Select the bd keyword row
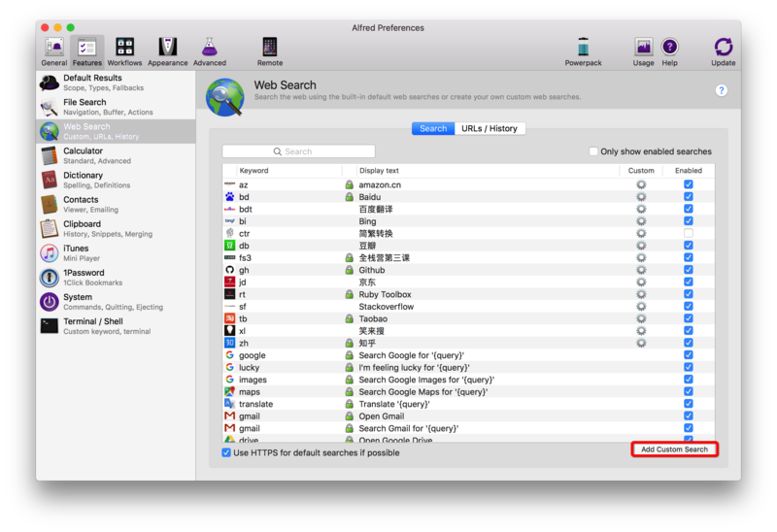This screenshot has width=777, height=532. pyautogui.click(x=468, y=197)
